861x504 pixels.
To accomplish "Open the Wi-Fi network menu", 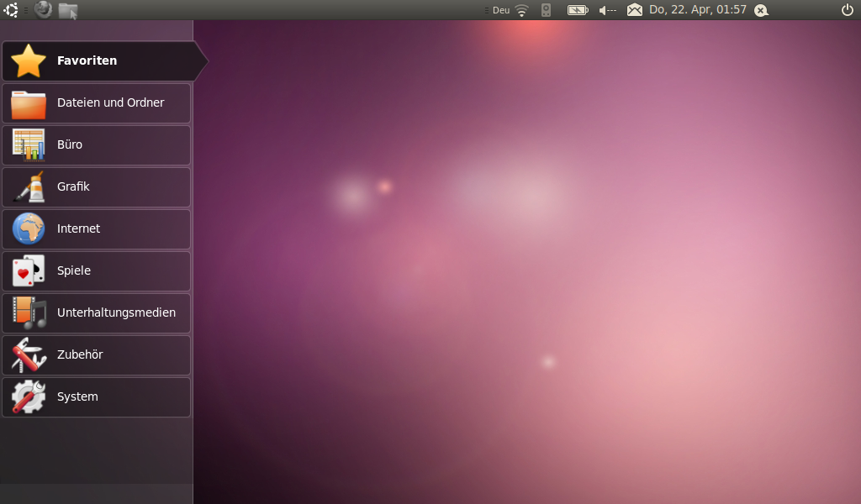I will (x=521, y=10).
